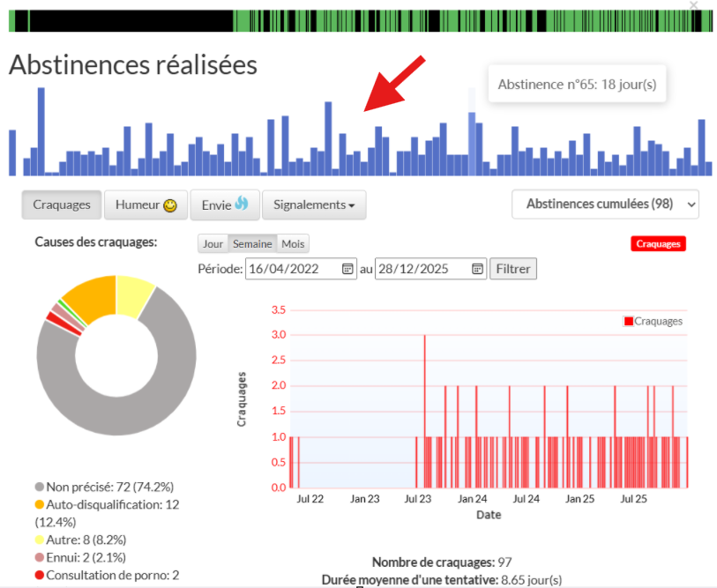This screenshot has height=588, width=717.
Task: Select the Jour time grouping
Action: coord(213,244)
